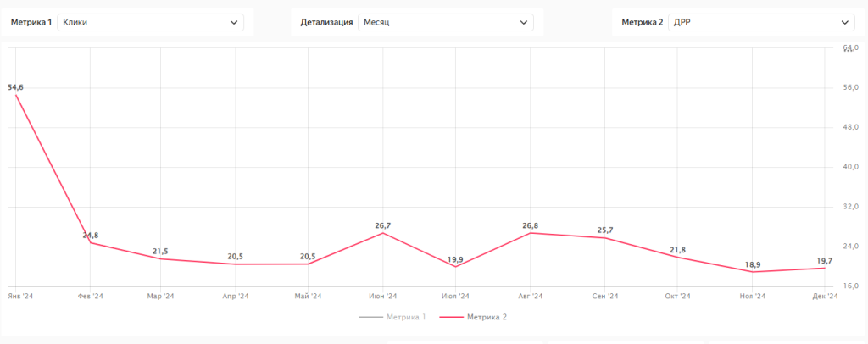Click the 19,9 data point in July
Image resolution: width=868 pixels, height=344 pixels.
click(x=457, y=267)
